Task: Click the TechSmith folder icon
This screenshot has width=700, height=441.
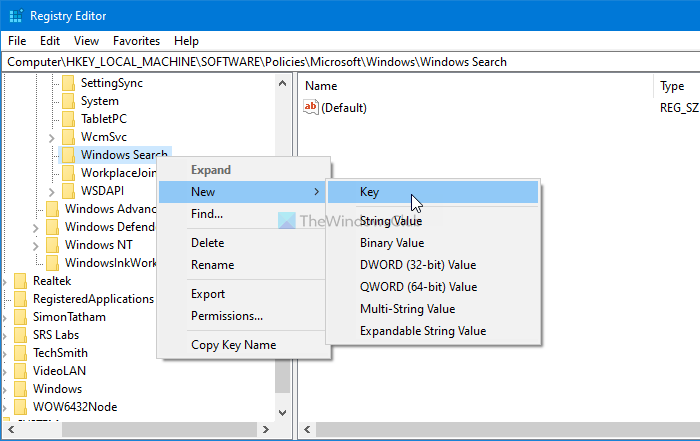Action: coord(21,353)
